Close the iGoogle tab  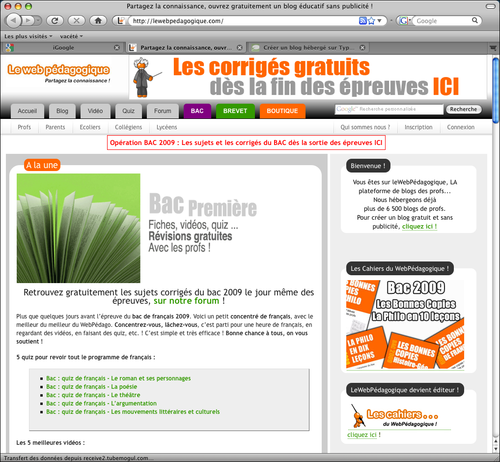(x=117, y=48)
